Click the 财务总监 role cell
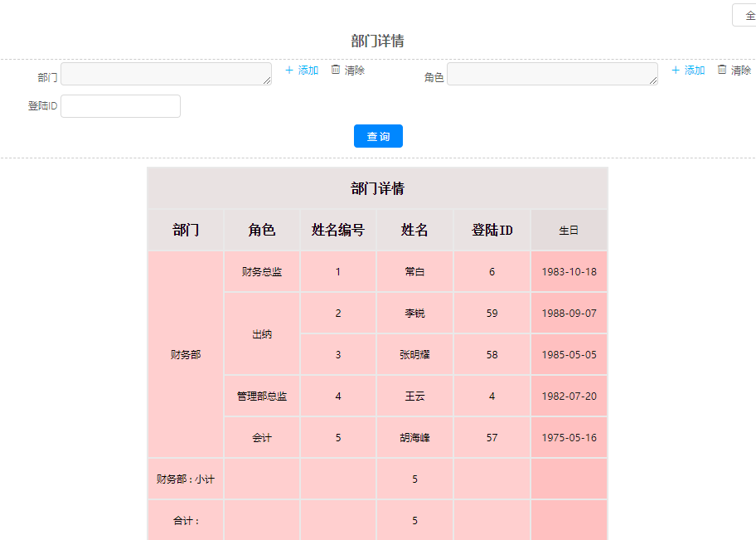The width and height of the screenshot is (756, 540). 262,272
